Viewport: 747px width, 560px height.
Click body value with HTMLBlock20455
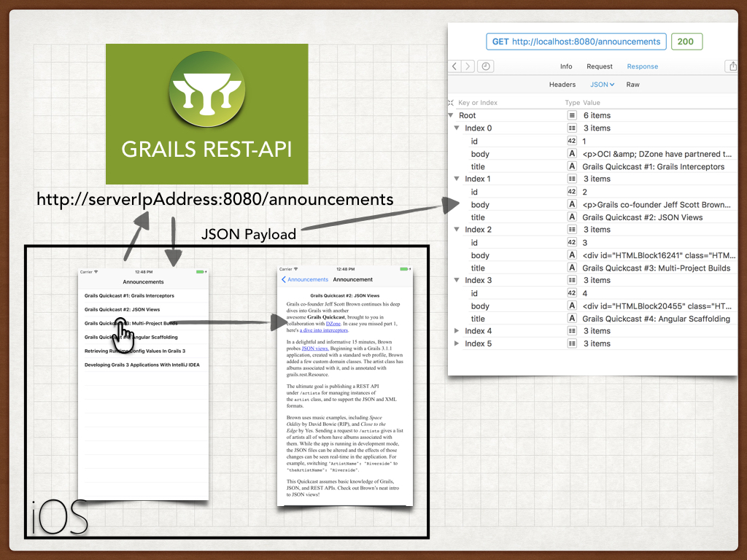coord(657,306)
